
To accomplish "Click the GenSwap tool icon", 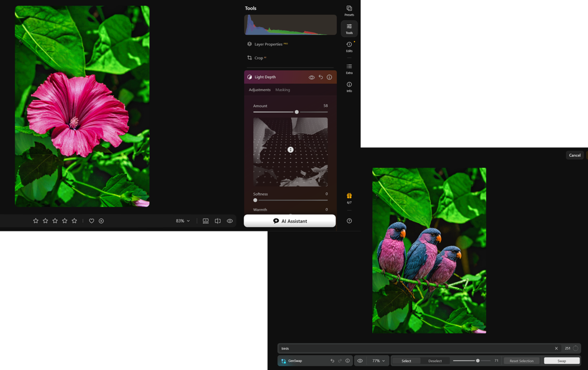I will pyautogui.click(x=283, y=361).
